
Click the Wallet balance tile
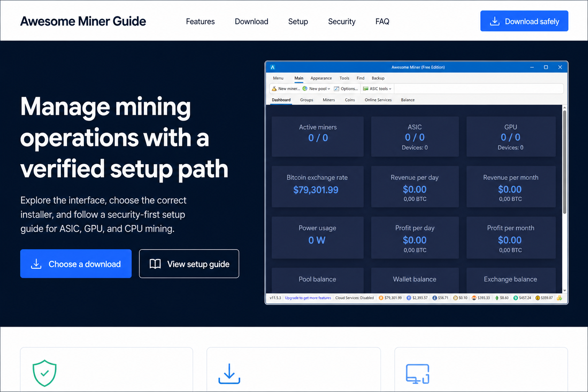coord(415,280)
